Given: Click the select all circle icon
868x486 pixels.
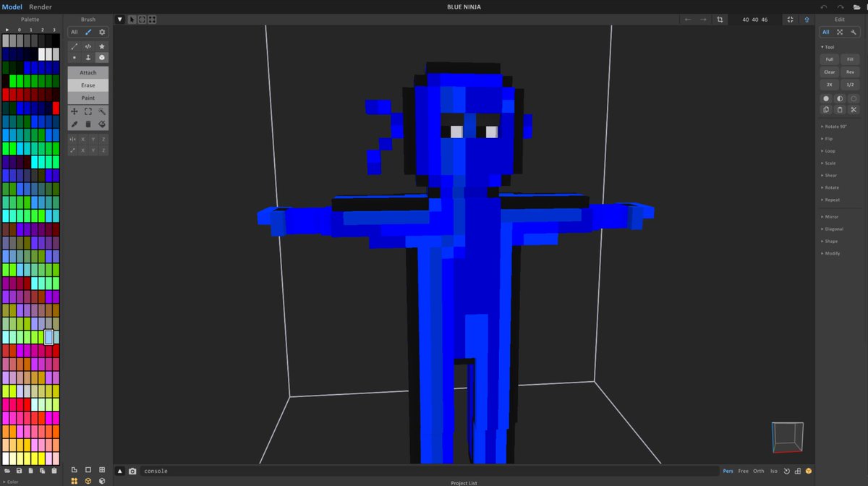Looking at the screenshot, I should click(826, 98).
